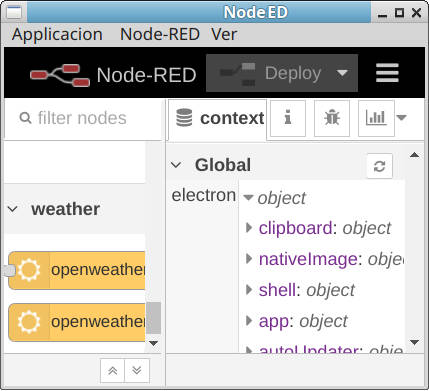Click the sidebar scroll up arrow
Viewport: 429px width, 391px height.
click(414, 155)
